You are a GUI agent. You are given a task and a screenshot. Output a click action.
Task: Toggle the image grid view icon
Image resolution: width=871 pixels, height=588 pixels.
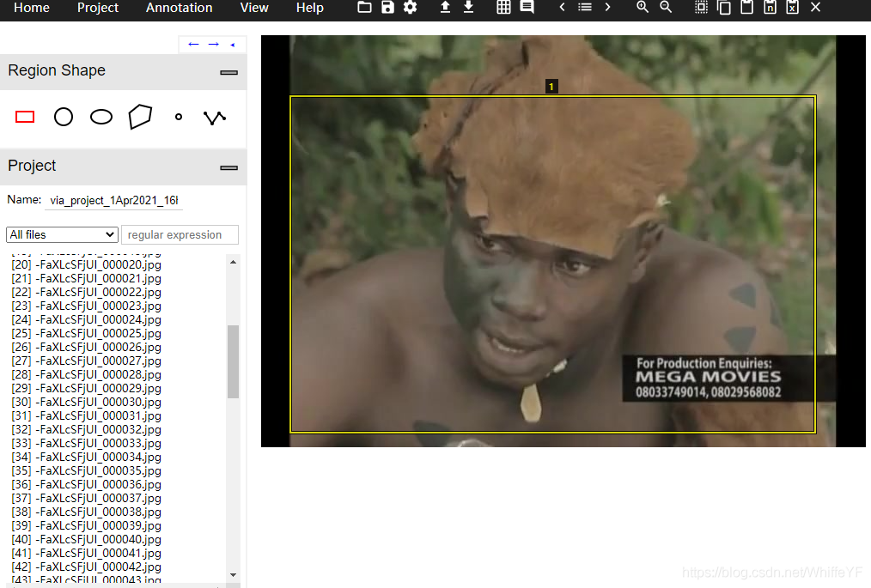[x=504, y=8]
